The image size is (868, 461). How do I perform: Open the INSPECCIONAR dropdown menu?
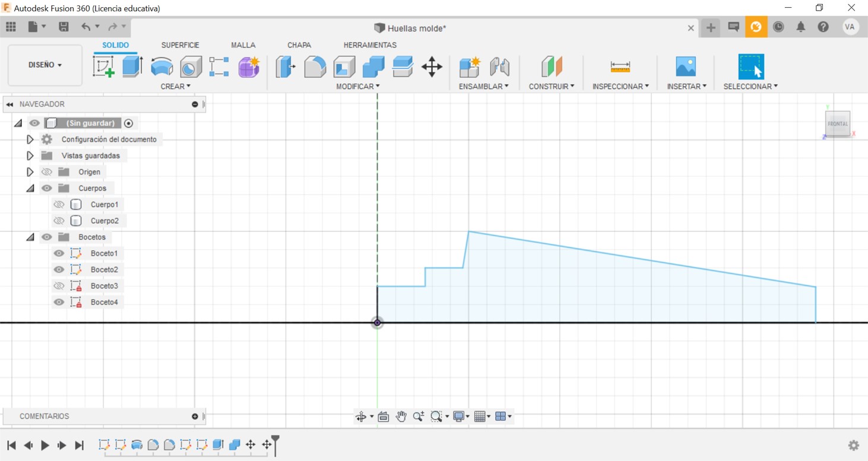(620, 87)
